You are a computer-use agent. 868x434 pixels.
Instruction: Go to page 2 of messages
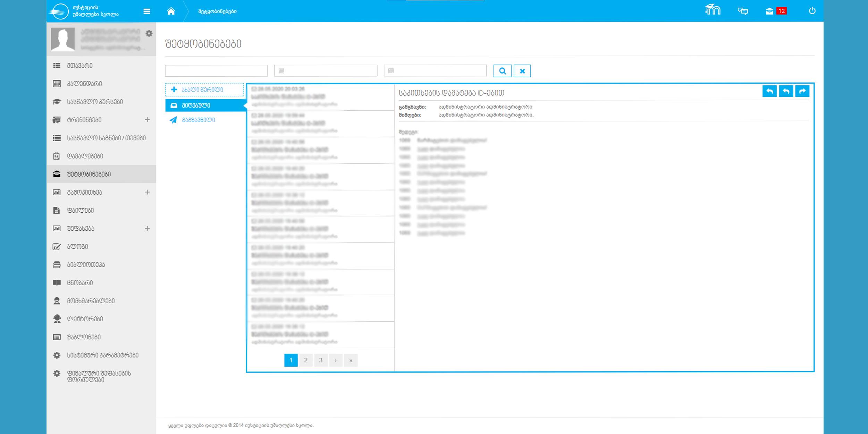click(x=306, y=360)
